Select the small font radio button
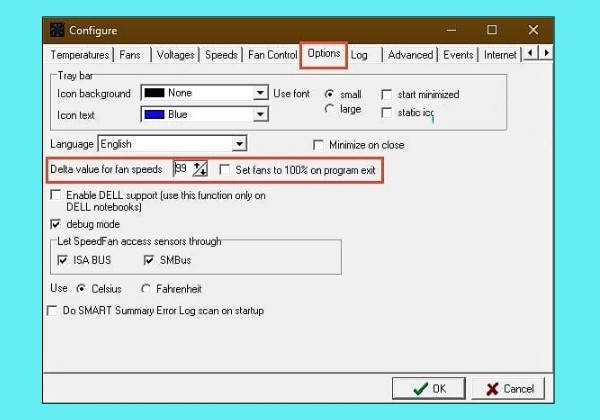Screen dimensions: 600x420 coord(329,94)
